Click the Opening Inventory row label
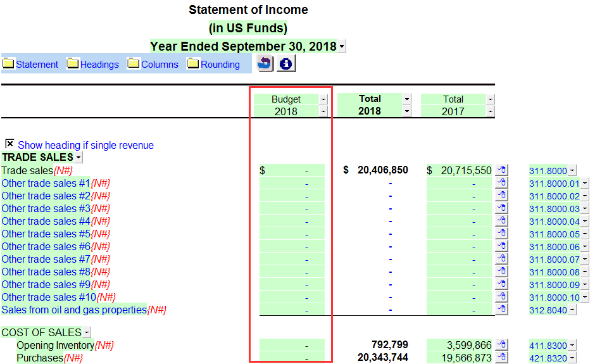 coord(56,345)
